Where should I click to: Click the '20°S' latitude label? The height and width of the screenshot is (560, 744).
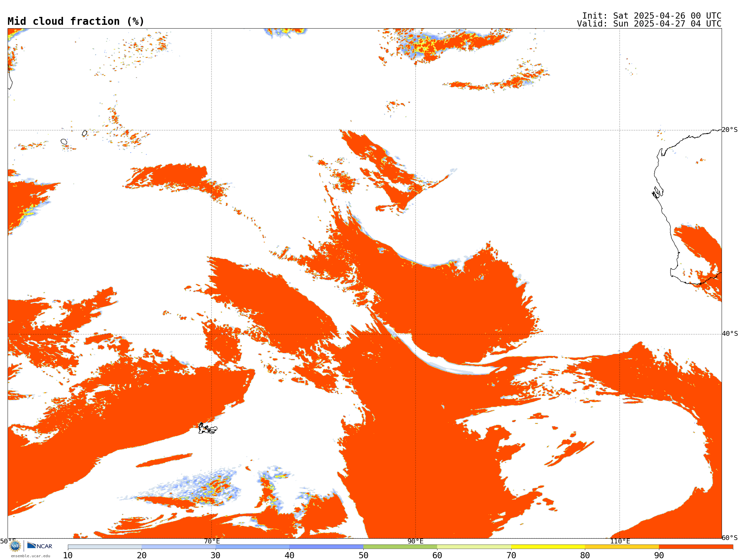[730, 130]
